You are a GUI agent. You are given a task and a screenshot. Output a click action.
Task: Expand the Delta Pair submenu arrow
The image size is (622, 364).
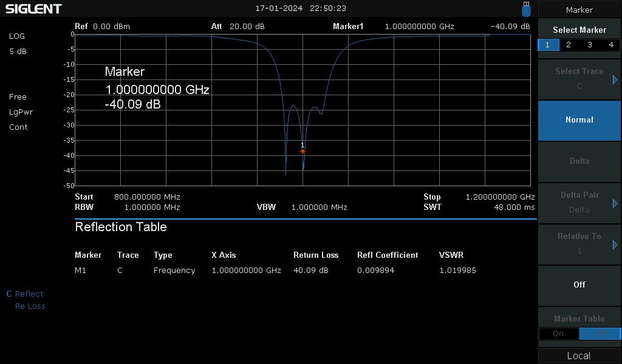point(615,204)
